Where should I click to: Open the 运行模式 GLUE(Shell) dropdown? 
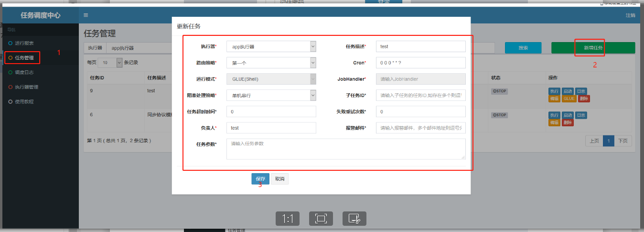[271, 79]
